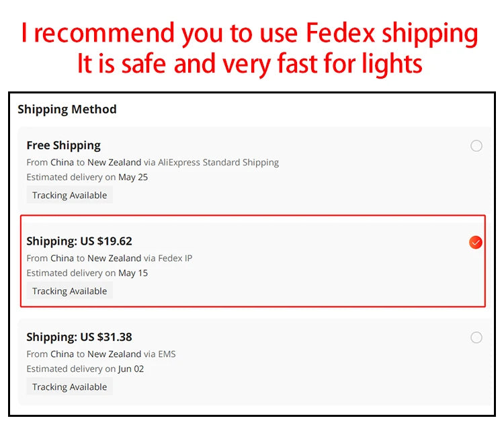Click the "Shipping: US $19.62" title
Viewport: 504px width, 437px height.
pyautogui.click(x=79, y=241)
